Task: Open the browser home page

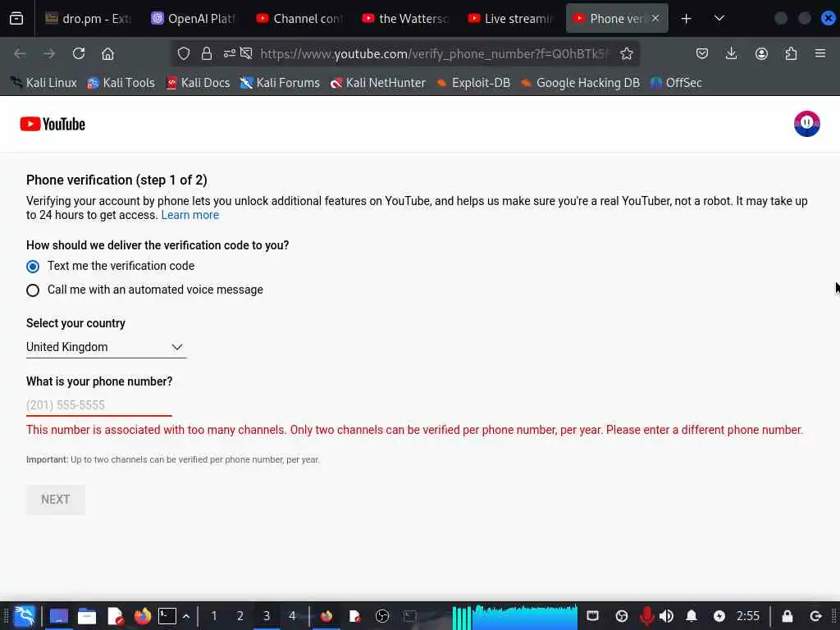Action: tap(107, 53)
